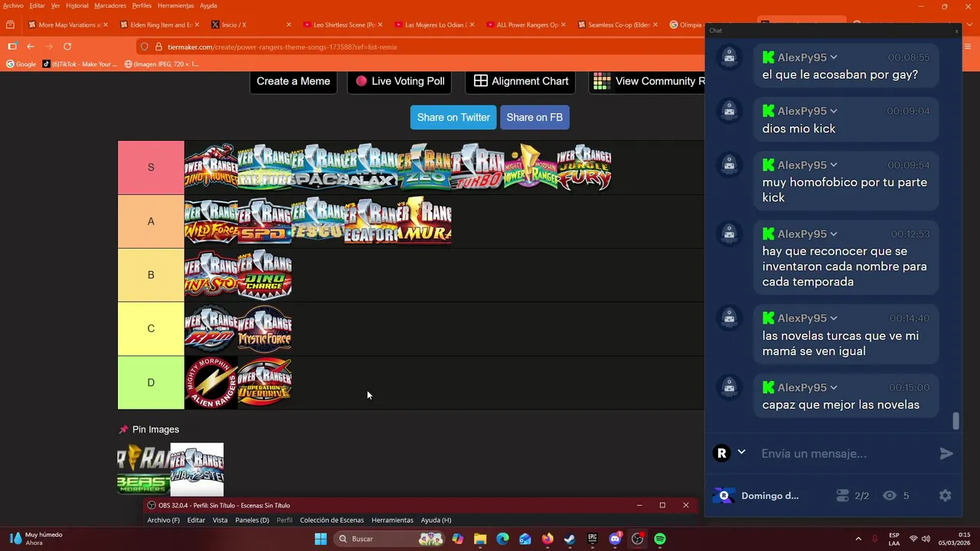980x551 pixels.
Task: Click the C tier yellow label
Action: 151,328
